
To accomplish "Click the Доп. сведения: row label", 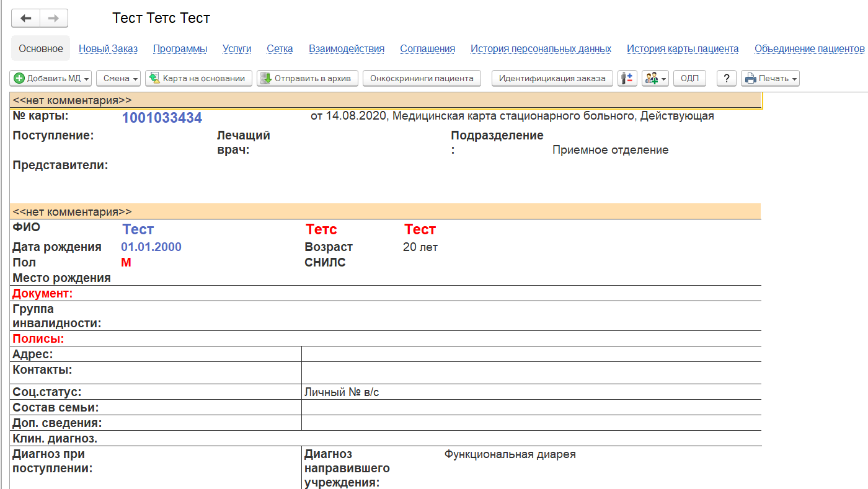I will tap(57, 423).
